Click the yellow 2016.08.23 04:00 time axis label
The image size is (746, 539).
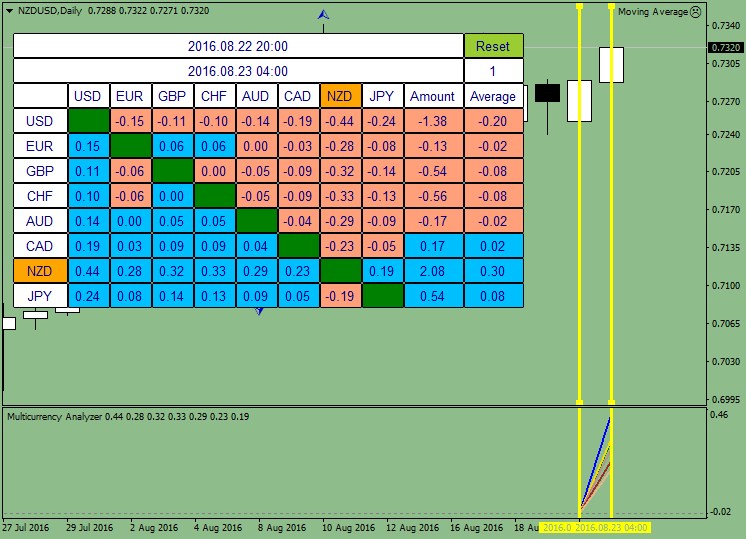(x=612, y=527)
